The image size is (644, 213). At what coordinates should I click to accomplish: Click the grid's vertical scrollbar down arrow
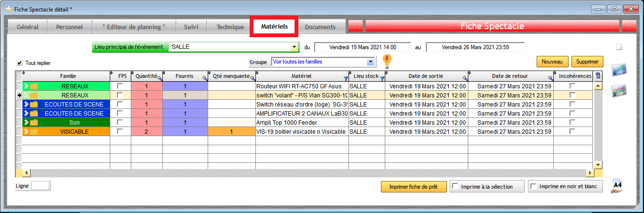598,164
